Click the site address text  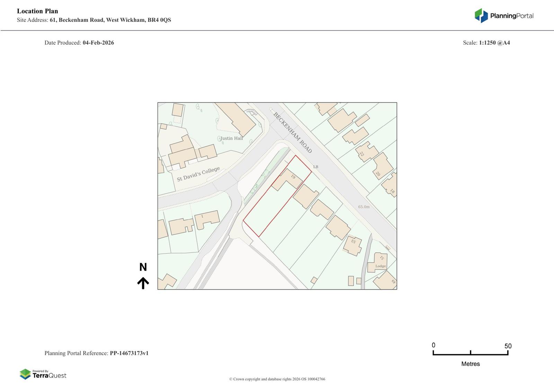pyautogui.click(x=110, y=20)
